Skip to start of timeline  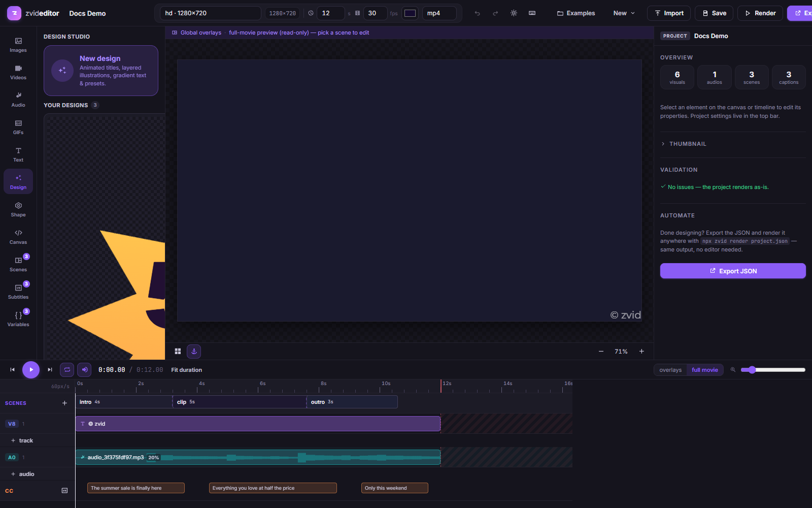pyautogui.click(x=13, y=370)
